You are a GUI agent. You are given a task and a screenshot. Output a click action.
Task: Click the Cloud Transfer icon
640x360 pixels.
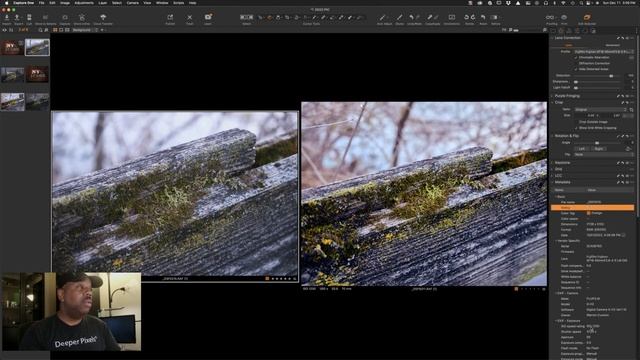(103, 17)
